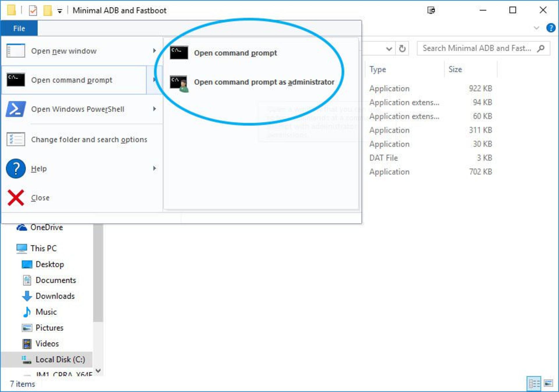Select This PC in navigation pane
This screenshot has height=392, width=559.
(x=44, y=248)
